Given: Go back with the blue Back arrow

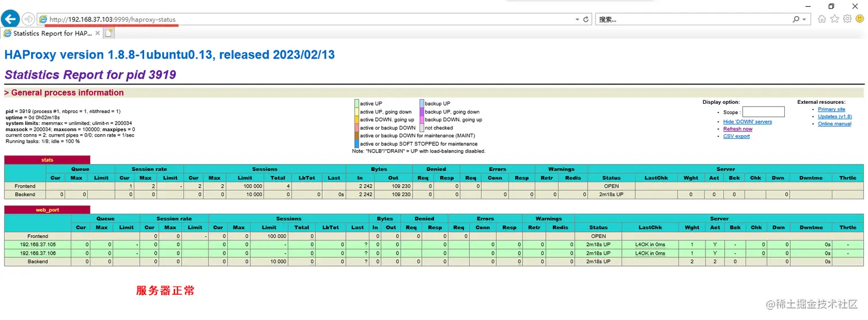Looking at the screenshot, I should tap(10, 19).
